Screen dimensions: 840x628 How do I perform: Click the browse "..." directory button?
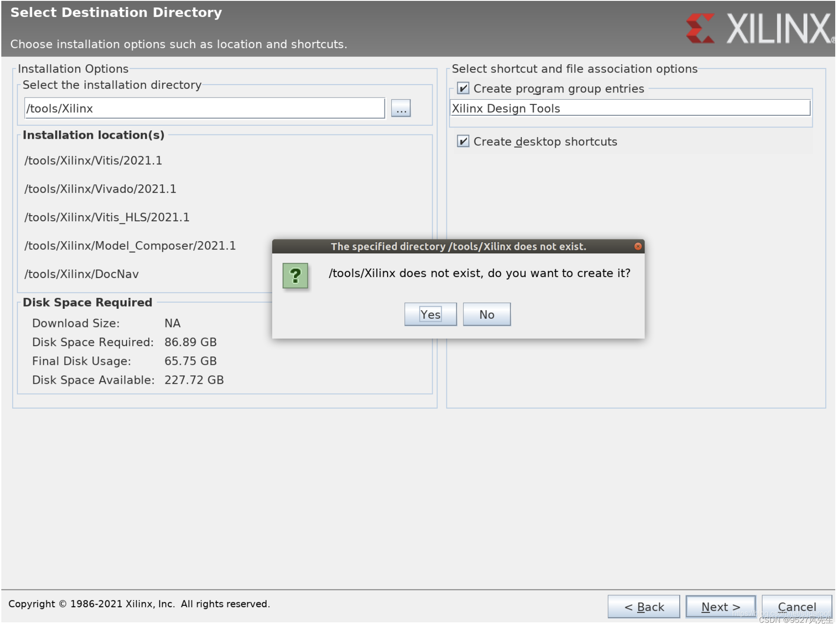(x=400, y=108)
